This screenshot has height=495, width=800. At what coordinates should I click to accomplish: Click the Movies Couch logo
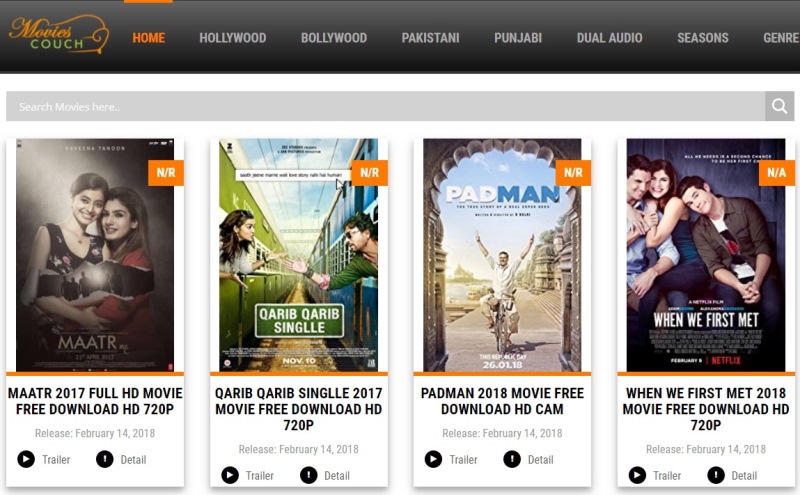59,34
